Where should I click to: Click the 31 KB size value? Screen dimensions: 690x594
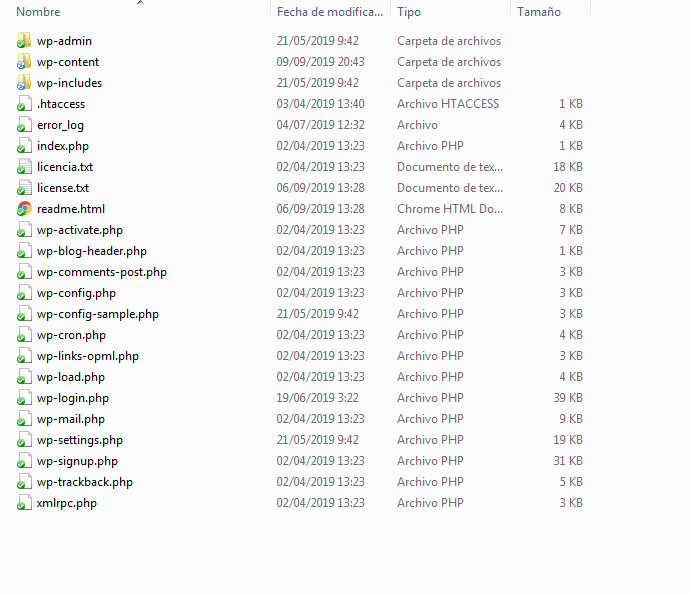click(568, 461)
